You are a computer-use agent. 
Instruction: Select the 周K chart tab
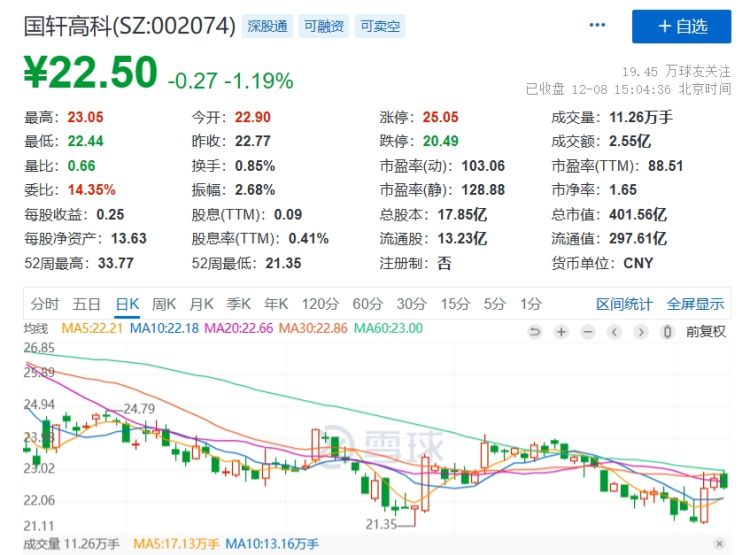pos(164,304)
